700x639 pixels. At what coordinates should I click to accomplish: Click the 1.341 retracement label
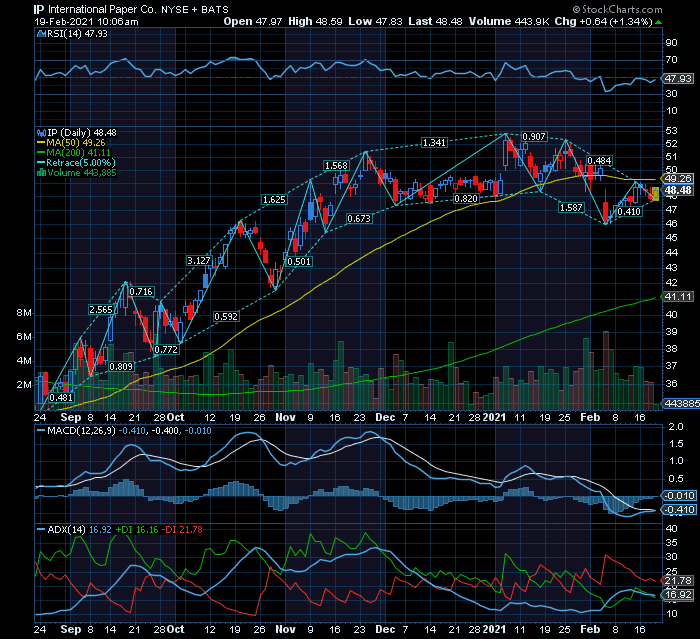coord(434,143)
